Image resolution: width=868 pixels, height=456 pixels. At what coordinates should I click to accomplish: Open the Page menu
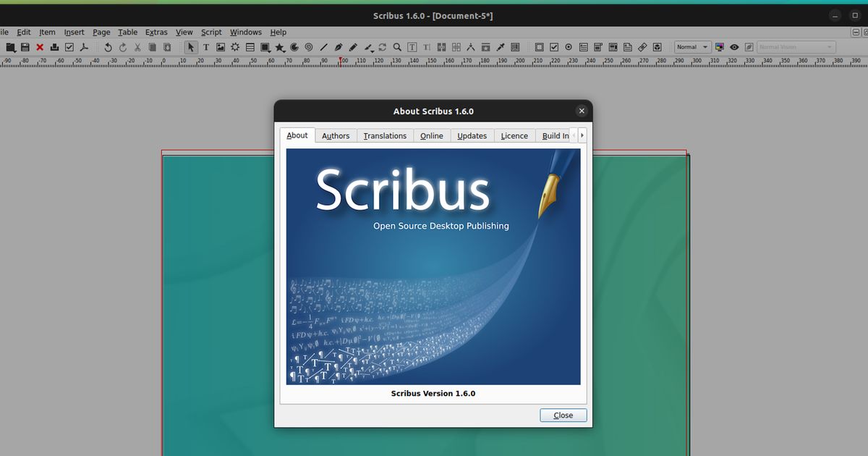[x=101, y=32]
